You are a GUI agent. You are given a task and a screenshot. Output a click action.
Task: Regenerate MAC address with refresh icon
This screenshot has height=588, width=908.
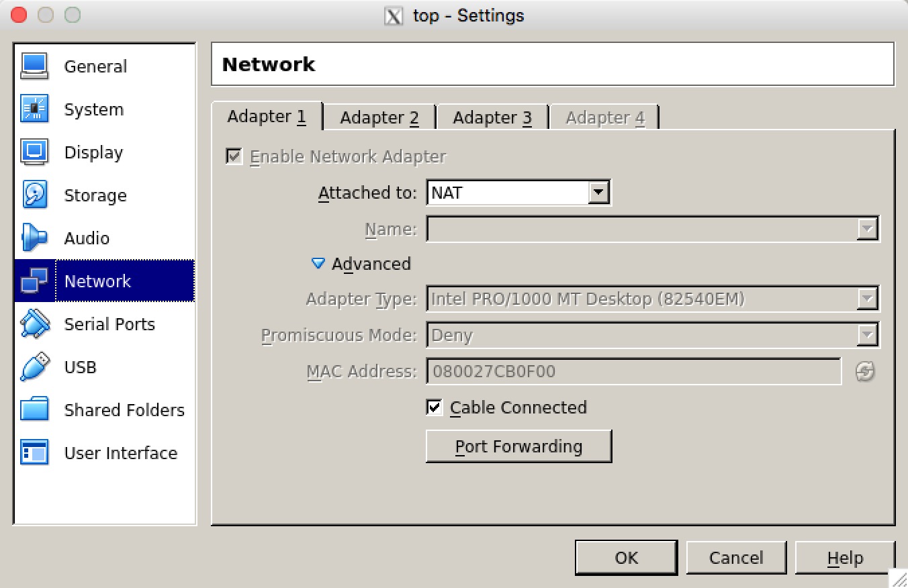tap(865, 372)
